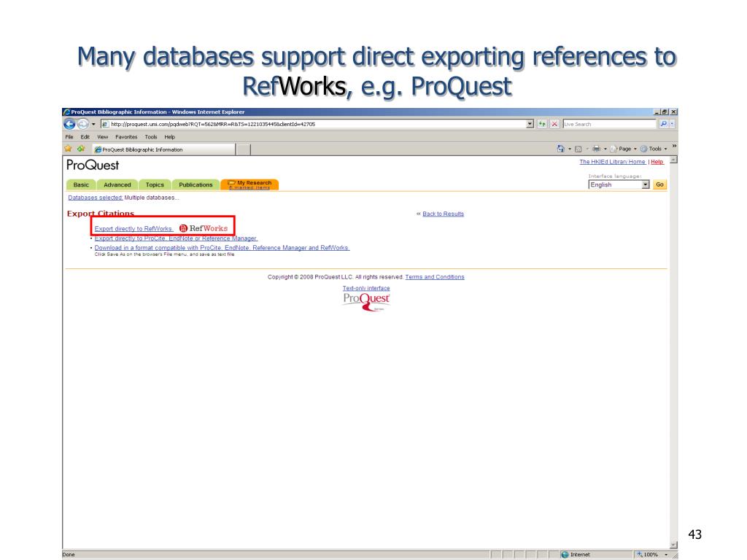This screenshot has width=747, height=560.
Task: Click the empty New Tab button
Action: pos(244,149)
